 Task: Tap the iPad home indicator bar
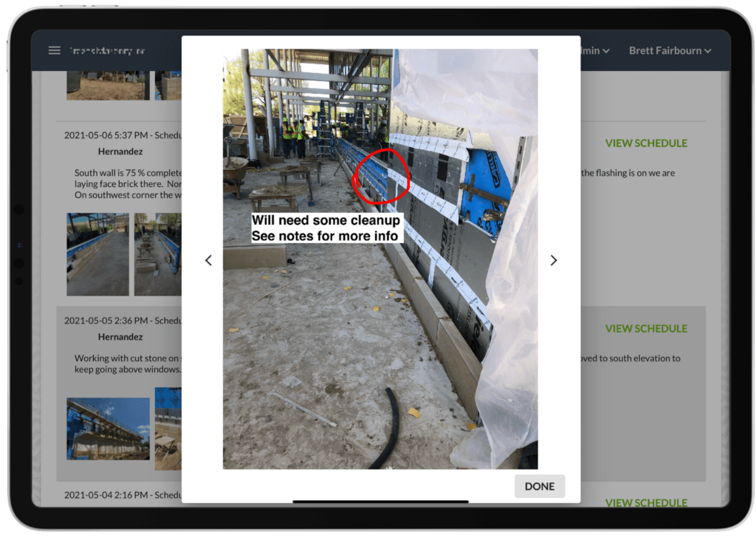click(x=380, y=502)
